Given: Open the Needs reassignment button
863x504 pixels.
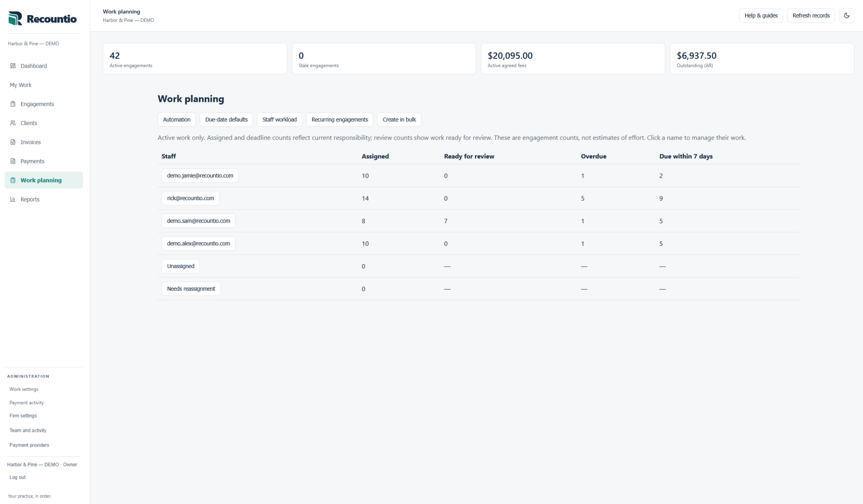Looking at the screenshot, I should [191, 289].
